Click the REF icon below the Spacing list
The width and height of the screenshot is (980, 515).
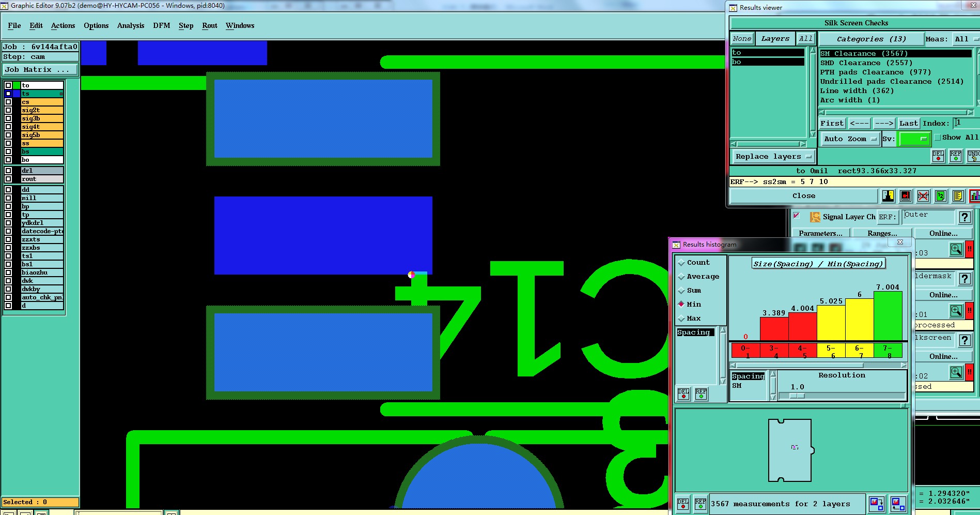click(x=701, y=394)
